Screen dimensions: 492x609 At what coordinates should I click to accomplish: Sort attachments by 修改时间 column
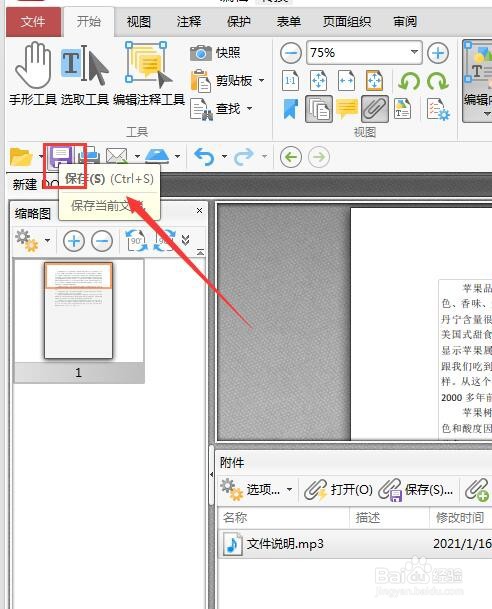coord(461,518)
